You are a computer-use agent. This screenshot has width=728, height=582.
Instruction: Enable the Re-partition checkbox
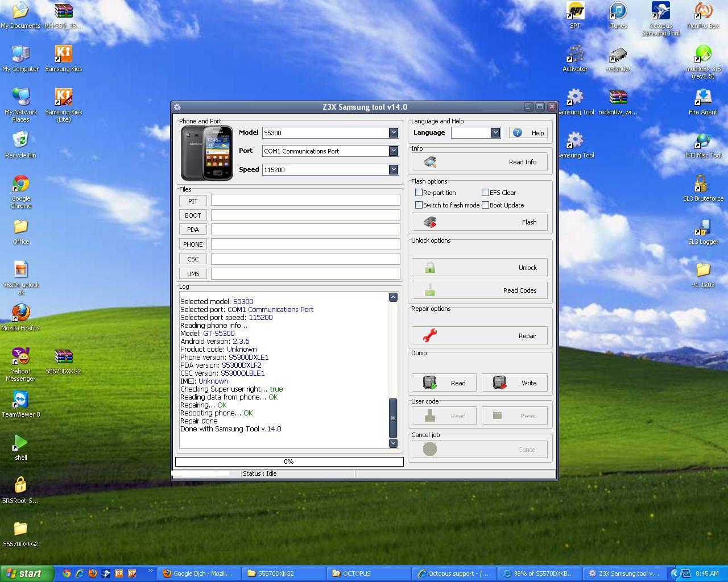(419, 193)
